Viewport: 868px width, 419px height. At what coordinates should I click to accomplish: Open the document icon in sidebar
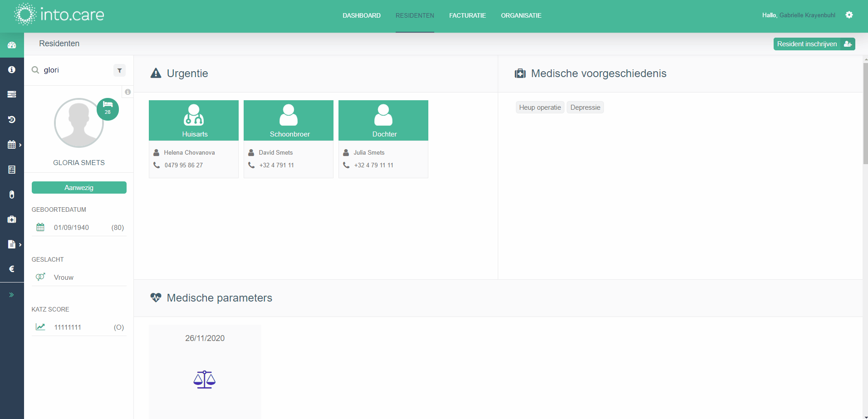pyautogui.click(x=12, y=244)
